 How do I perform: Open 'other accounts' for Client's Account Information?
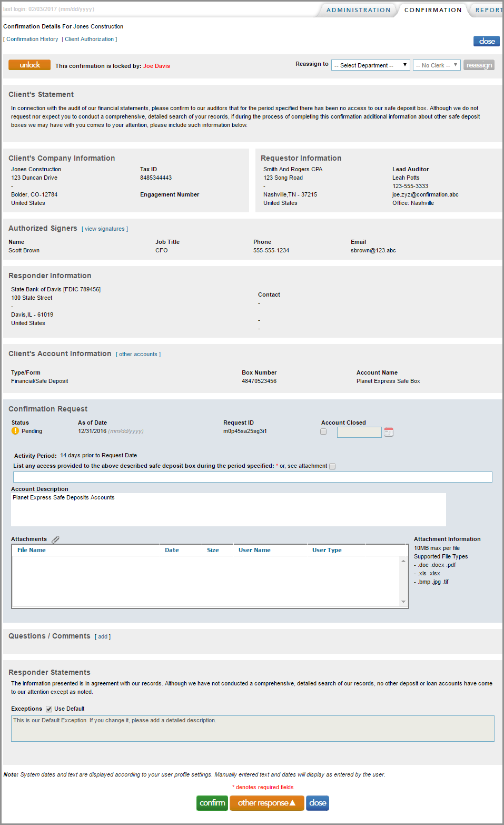(x=137, y=353)
